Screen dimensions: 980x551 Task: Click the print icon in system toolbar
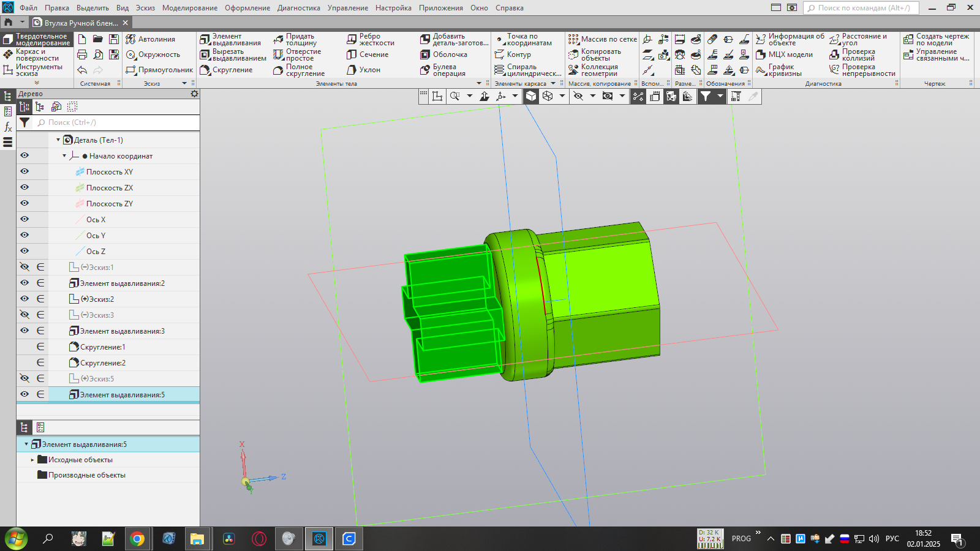pyautogui.click(x=82, y=54)
